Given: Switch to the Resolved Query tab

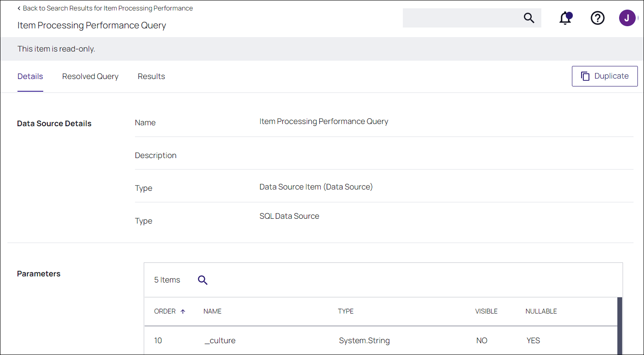Looking at the screenshot, I should click(x=90, y=76).
